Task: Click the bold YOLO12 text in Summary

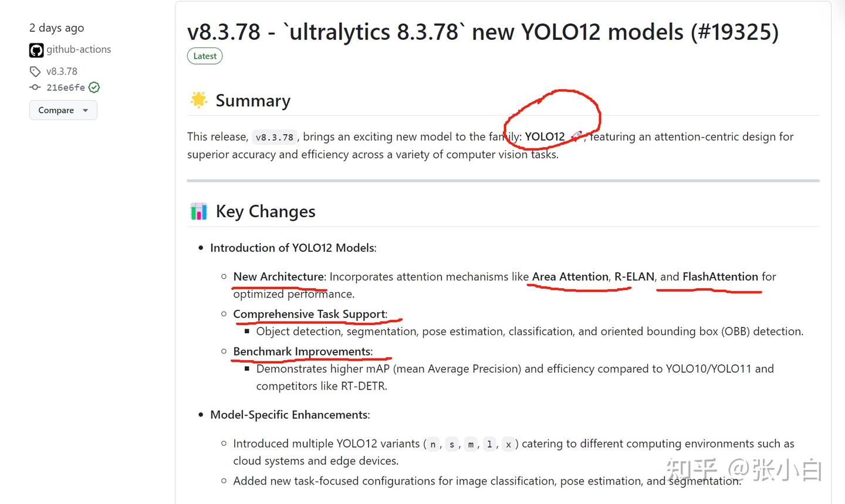Action: 545,137
